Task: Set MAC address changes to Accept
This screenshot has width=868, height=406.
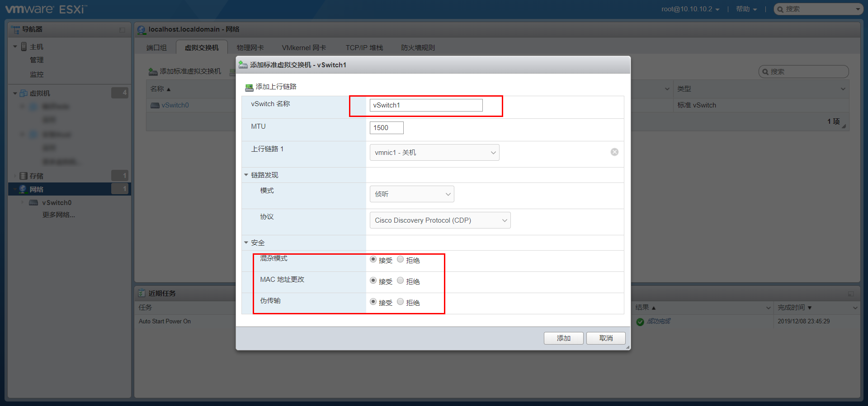Action: 373,280
